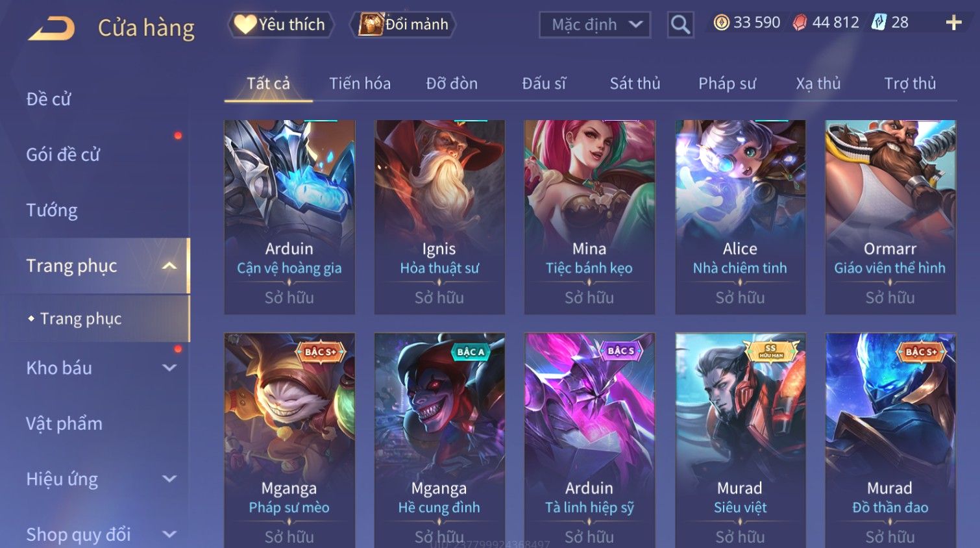Image resolution: width=980 pixels, height=548 pixels.
Task: Collapse the Trang phục sidebar section
Action: coord(169,266)
